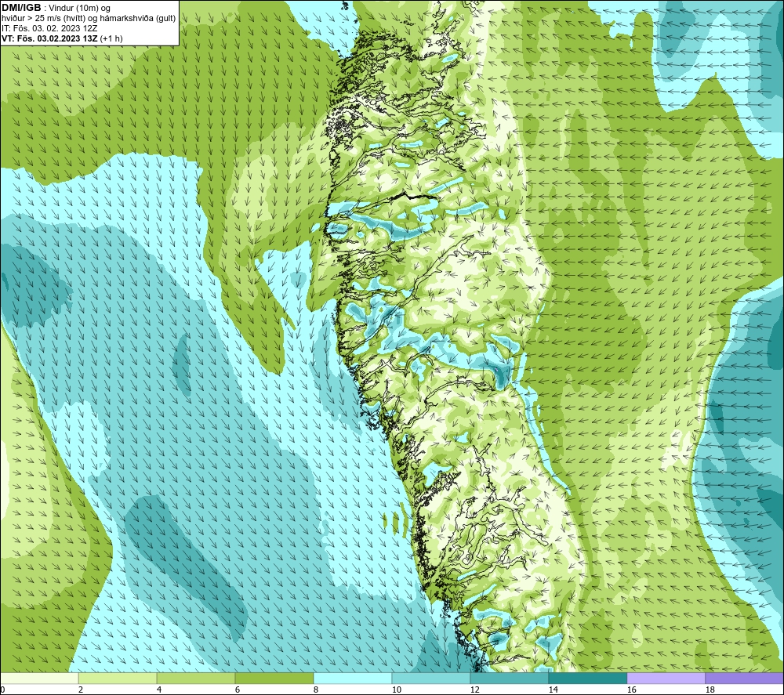Select the 0–2 m/s pale color swatch
This screenshot has width=784, height=695.
point(39,678)
